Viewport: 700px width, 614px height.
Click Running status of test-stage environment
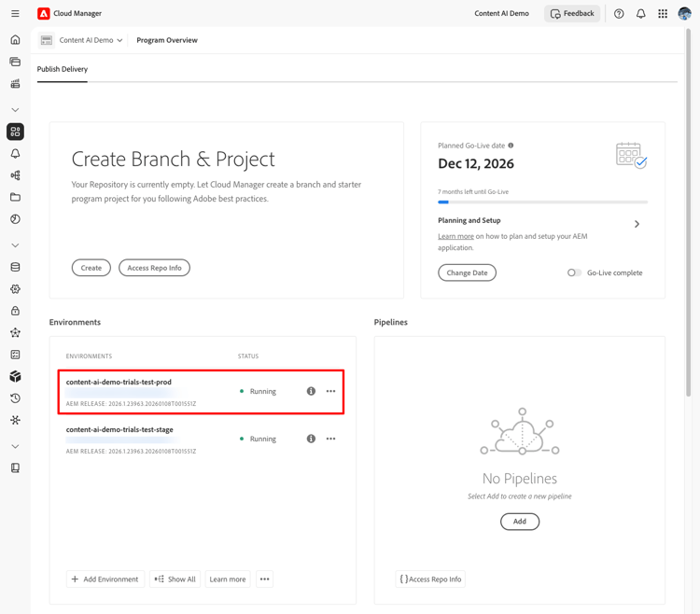click(258, 439)
